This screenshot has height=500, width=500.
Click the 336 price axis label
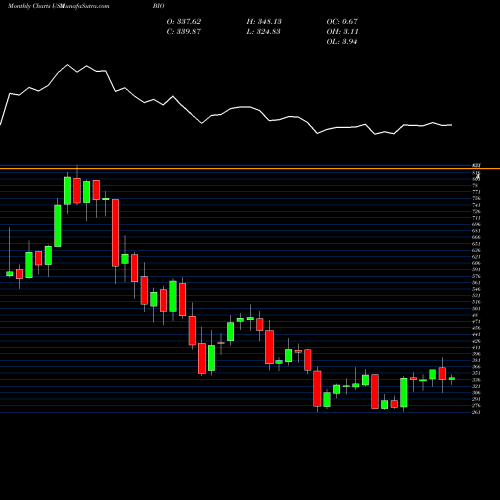[x=476, y=380]
